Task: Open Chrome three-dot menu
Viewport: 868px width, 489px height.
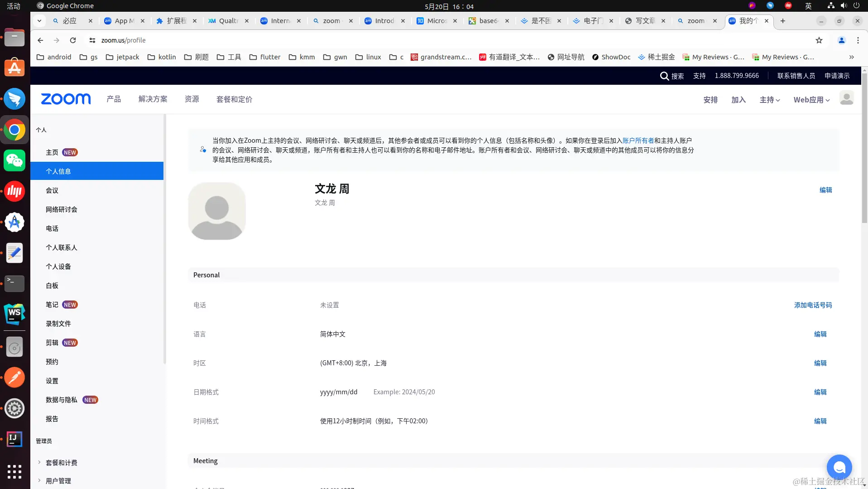Action: pos(858,40)
